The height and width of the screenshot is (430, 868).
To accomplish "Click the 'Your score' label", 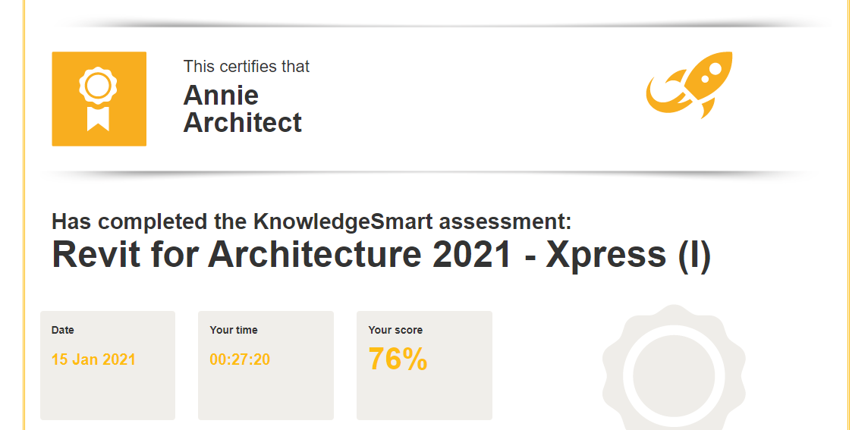I will (395, 330).
